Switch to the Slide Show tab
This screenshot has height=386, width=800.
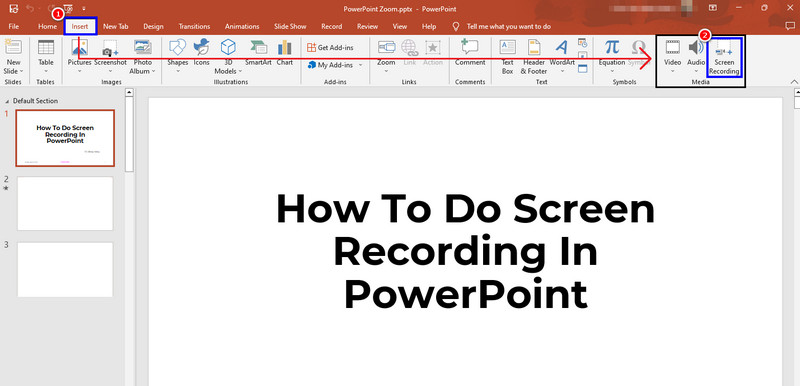click(290, 27)
